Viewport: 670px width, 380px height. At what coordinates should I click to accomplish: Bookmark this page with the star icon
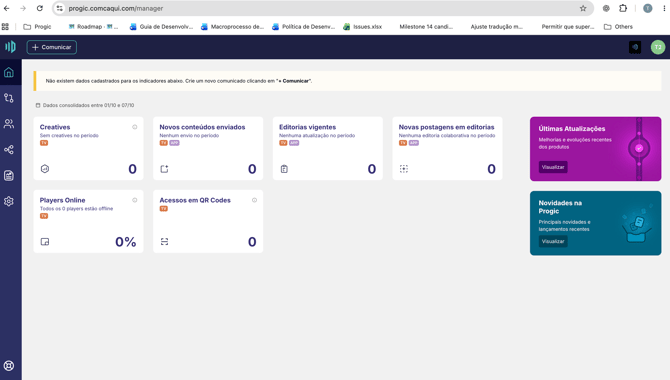583,8
